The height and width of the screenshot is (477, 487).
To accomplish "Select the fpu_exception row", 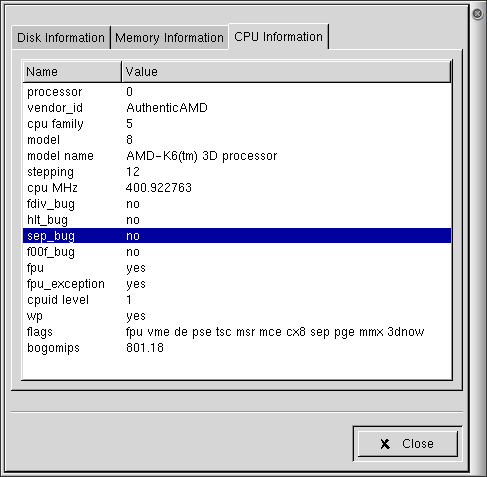I will point(237,284).
